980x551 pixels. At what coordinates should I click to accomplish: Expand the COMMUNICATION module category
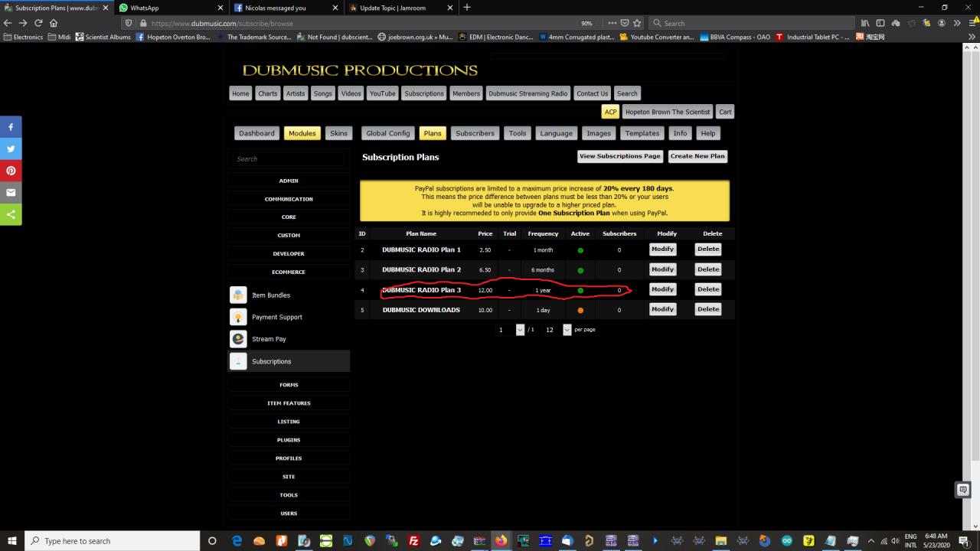tap(289, 199)
